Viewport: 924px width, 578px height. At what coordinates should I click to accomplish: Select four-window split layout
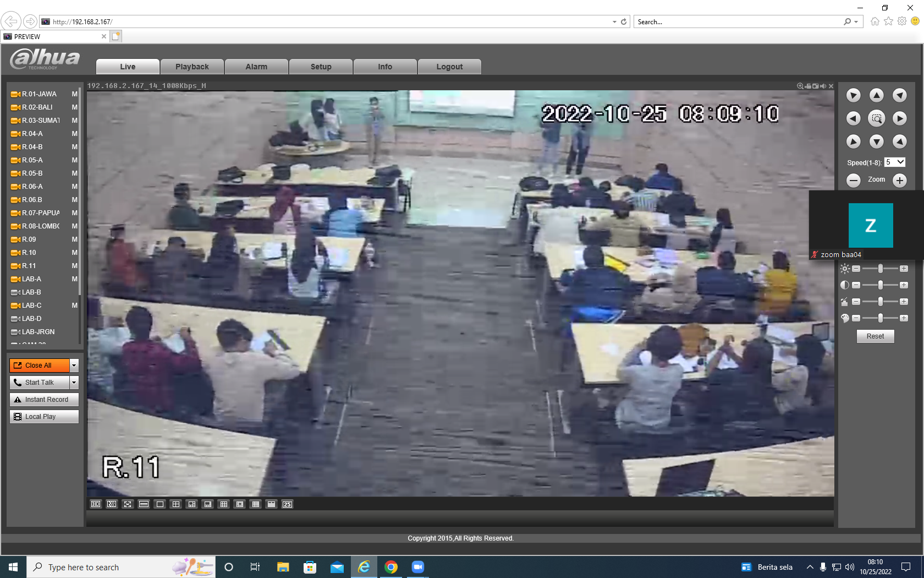coord(175,504)
